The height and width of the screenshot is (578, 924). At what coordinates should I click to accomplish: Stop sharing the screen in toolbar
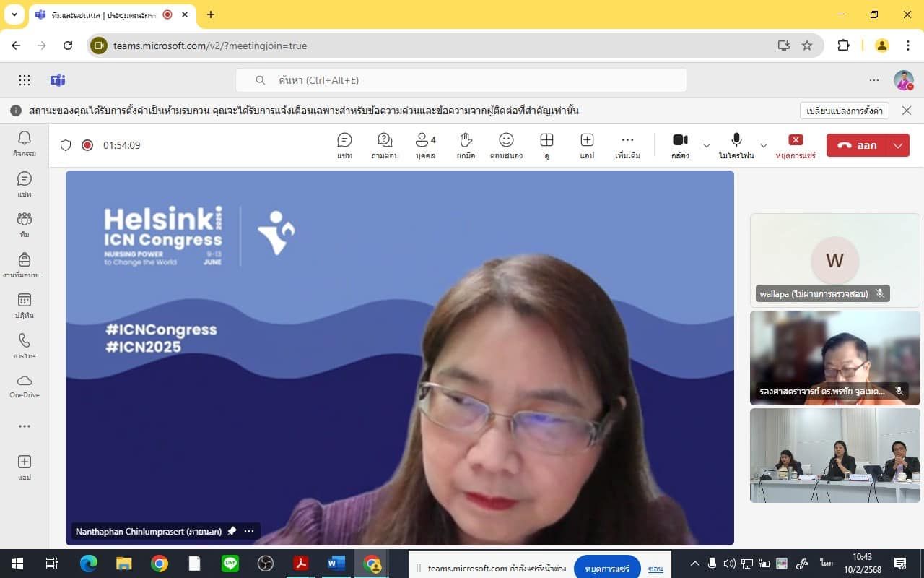(796, 145)
